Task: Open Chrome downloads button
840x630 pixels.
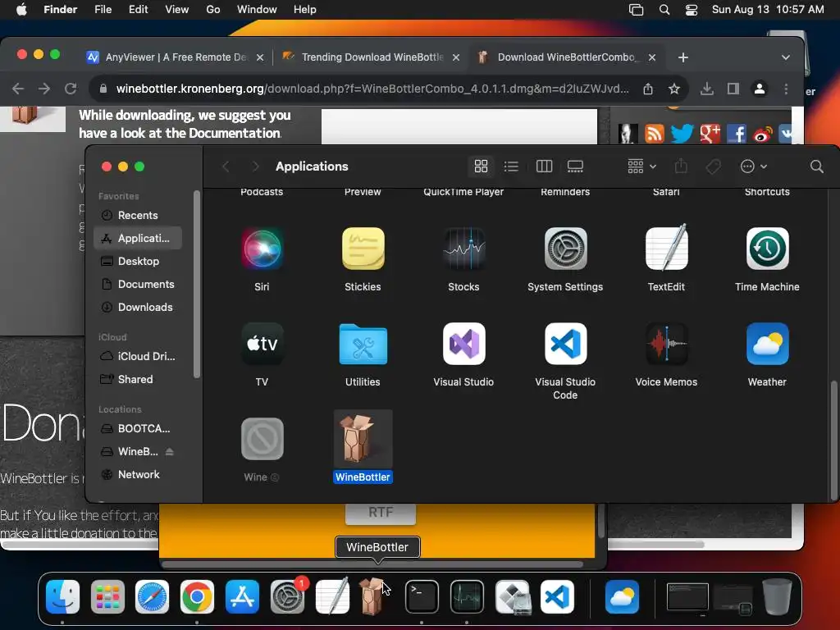Action: click(706, 89)
